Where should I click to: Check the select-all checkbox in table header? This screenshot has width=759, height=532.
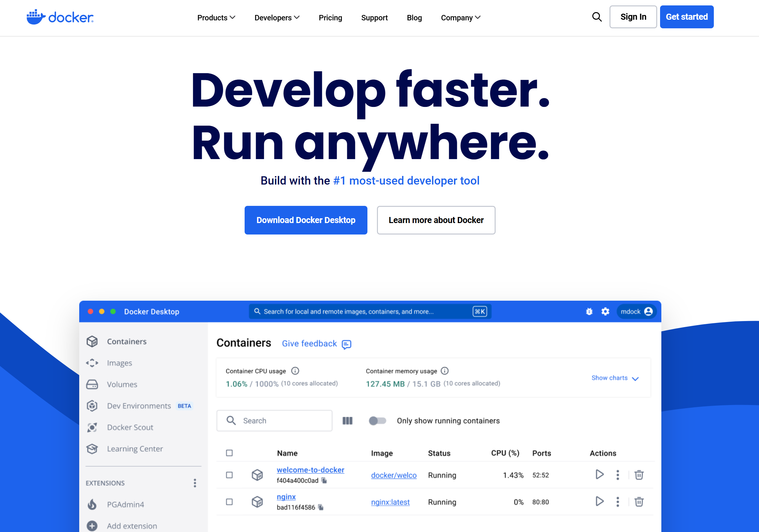[229, 453]
